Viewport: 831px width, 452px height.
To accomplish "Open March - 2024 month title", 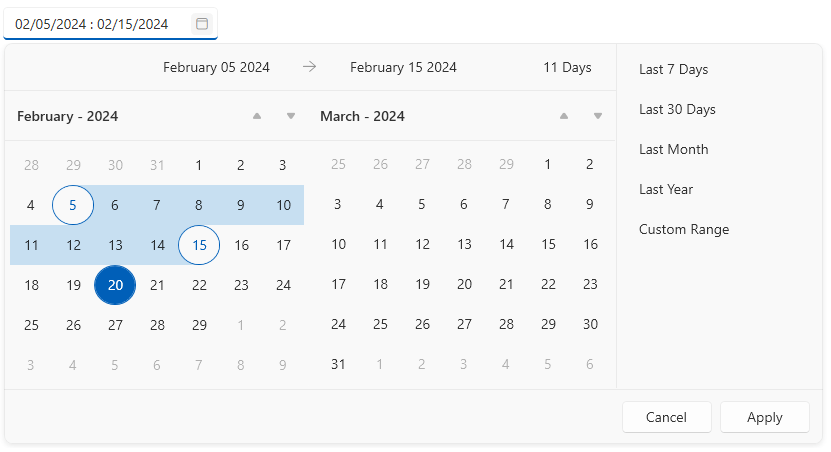I will tap(363, 117).
